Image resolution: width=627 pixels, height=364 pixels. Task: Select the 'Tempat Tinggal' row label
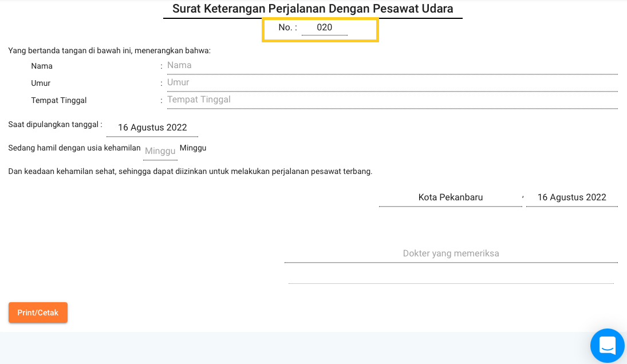(x=59, y=100)
